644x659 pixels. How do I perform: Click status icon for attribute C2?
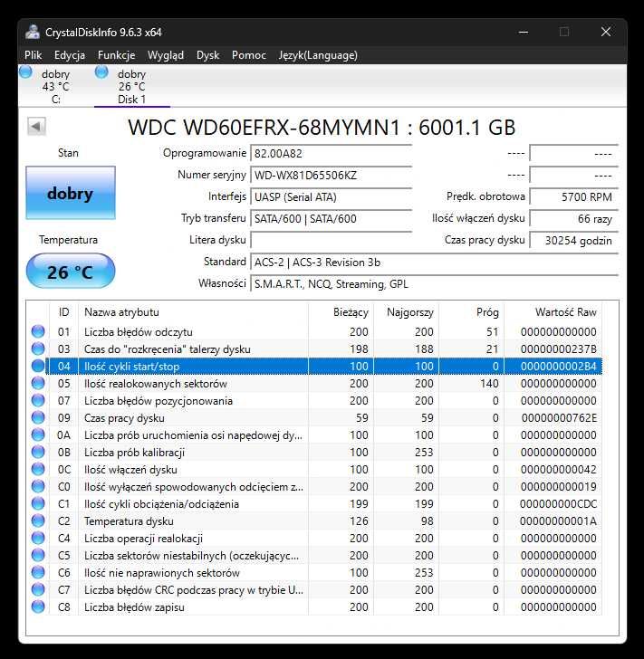38,521
